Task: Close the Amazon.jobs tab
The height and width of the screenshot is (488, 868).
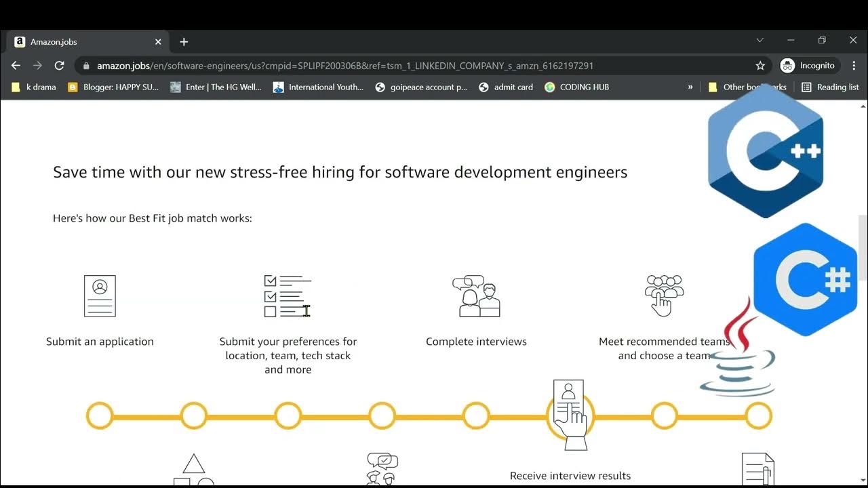Action: click(x=158, y=42)
